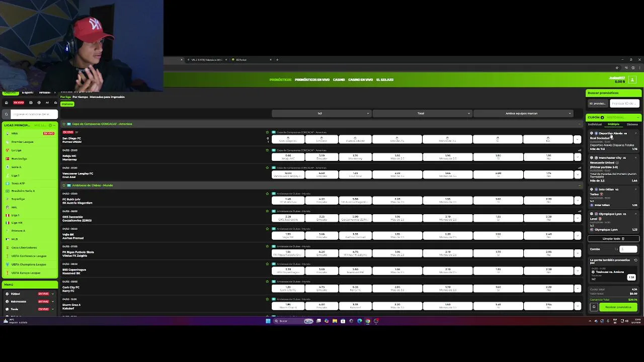Image resolution: width=644 pixels, height=362 pixels.
Task: Collapse the Copa de Campeones CONCACAF section
Action: tap(579, 124)
